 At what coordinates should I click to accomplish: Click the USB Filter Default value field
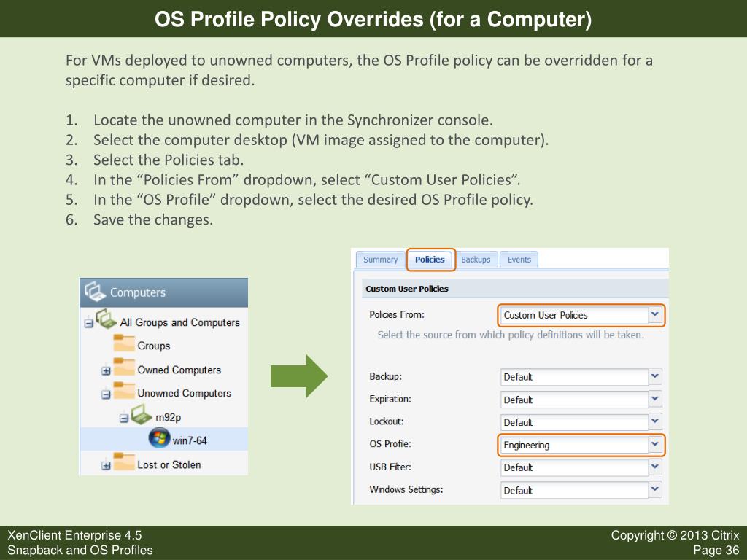coord(574,467)
